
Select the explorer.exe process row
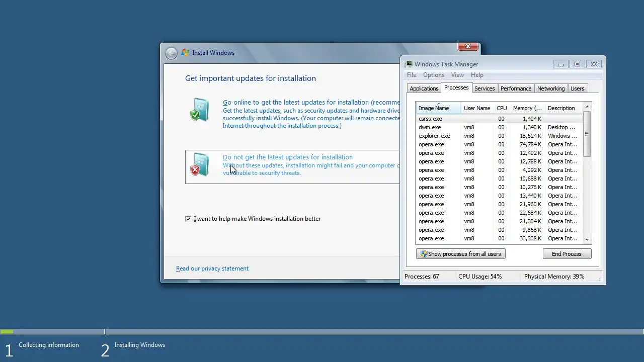point(499,136)
